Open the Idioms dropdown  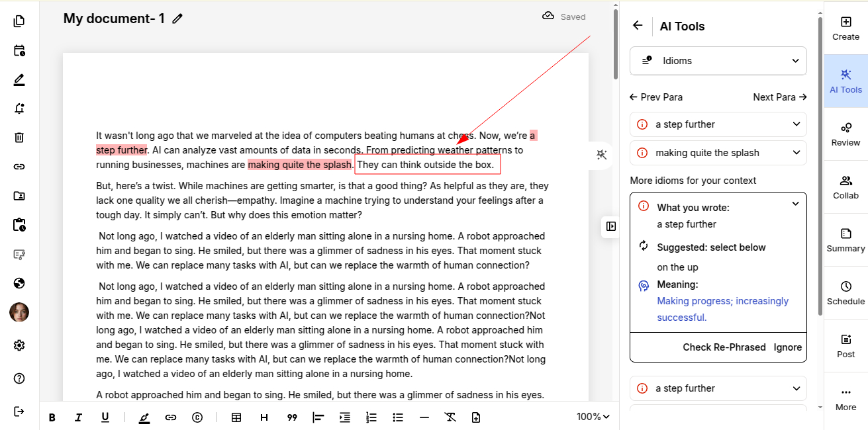(718, 61)
